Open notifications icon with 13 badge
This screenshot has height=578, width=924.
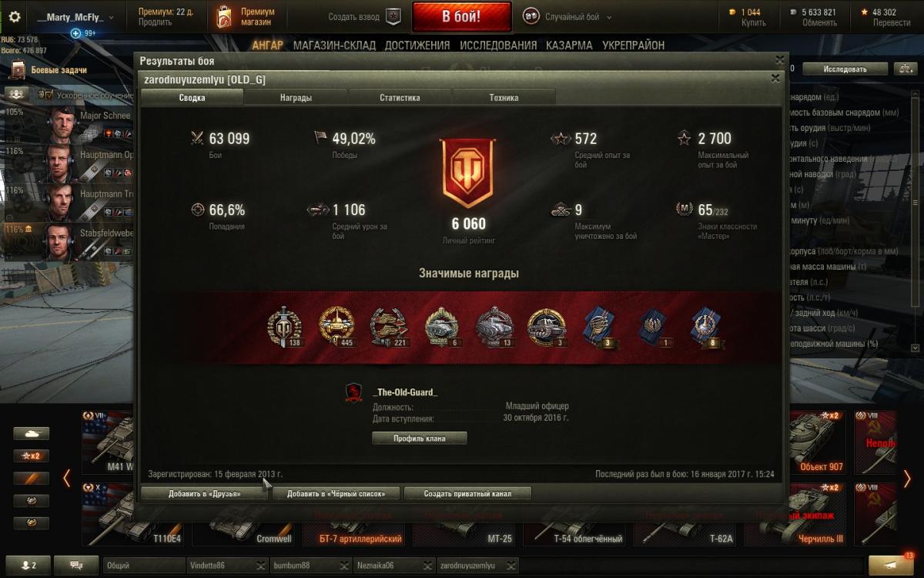(x=892, y=565)
